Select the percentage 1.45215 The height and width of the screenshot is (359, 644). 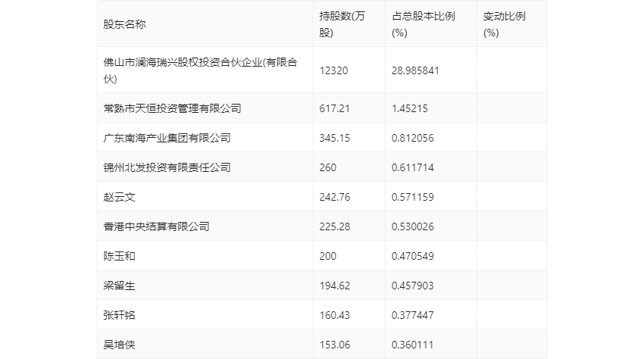point(409,108)
